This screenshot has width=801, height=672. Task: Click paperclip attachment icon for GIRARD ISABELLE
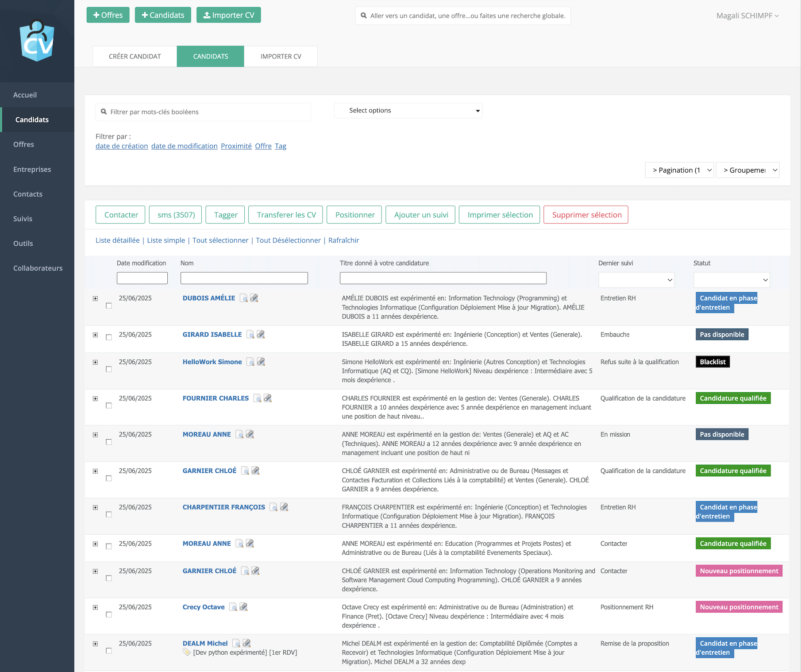pyautogui.click(x=261, y=335)
